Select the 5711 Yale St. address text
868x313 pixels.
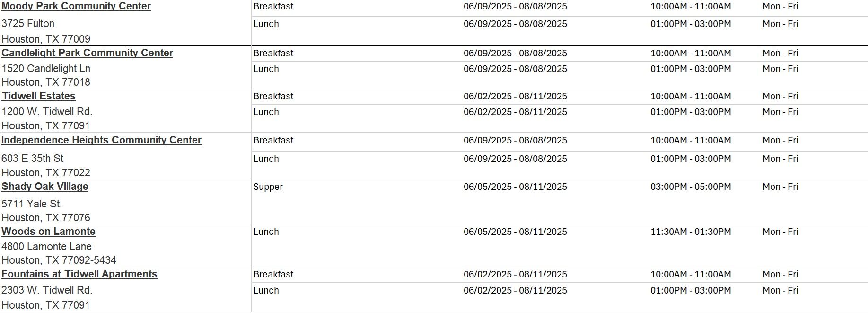click(x=32, y=204)
